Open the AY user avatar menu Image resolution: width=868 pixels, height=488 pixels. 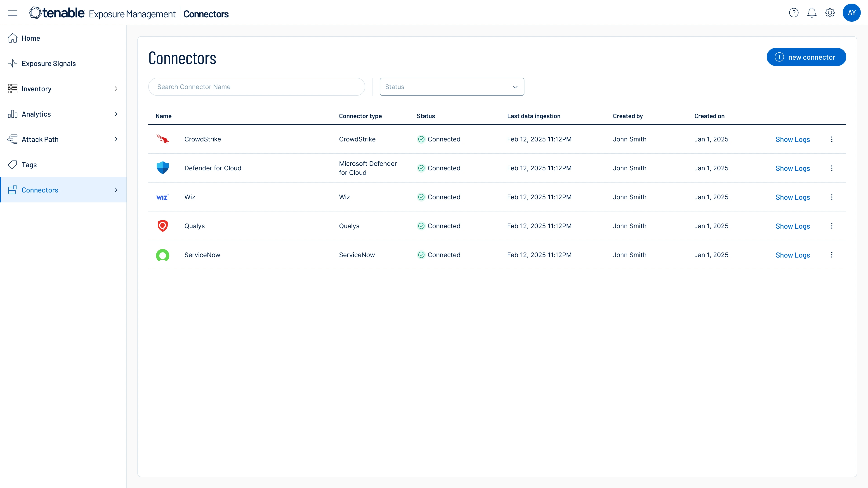(851, 13)
